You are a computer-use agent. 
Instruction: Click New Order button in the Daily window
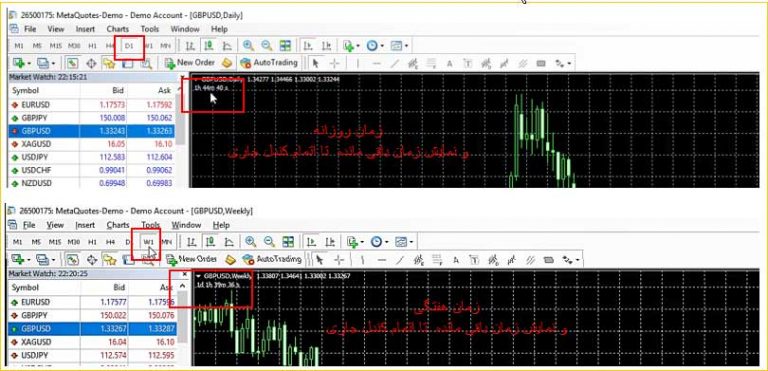coord(190,63)
